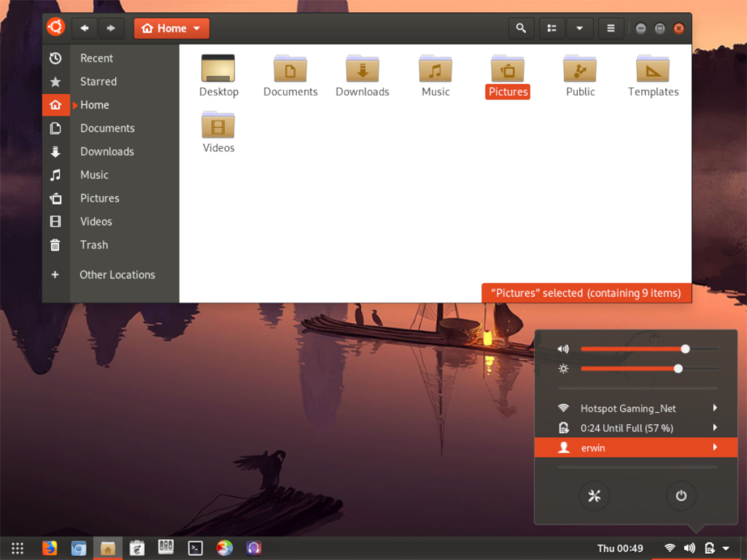The height and width of the screenshot is (560, 747).
Task: Launch Firefox from the taskbar
Action: coord(49,548)
